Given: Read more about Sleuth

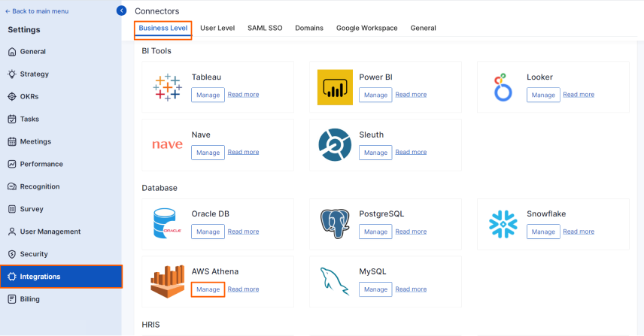Looking at the screenshot, I should pyautogui.click(x=411, y=152).
